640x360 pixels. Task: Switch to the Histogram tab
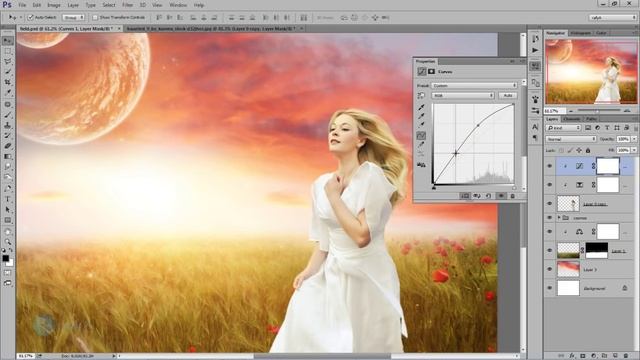pos(580,33)
